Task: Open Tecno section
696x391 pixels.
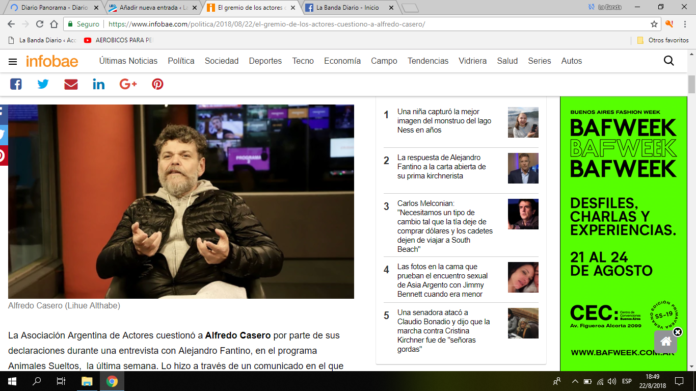Action: tap(303, 61)
